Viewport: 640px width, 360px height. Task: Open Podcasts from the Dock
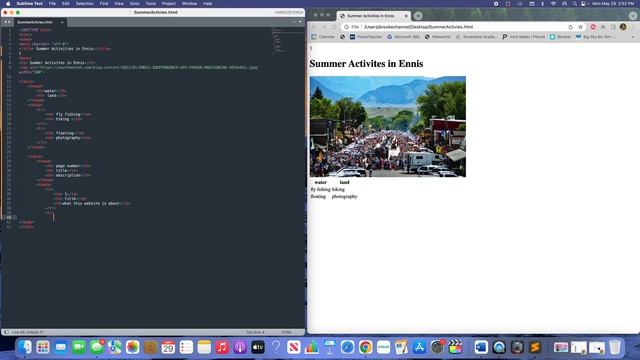pos(240,347)
